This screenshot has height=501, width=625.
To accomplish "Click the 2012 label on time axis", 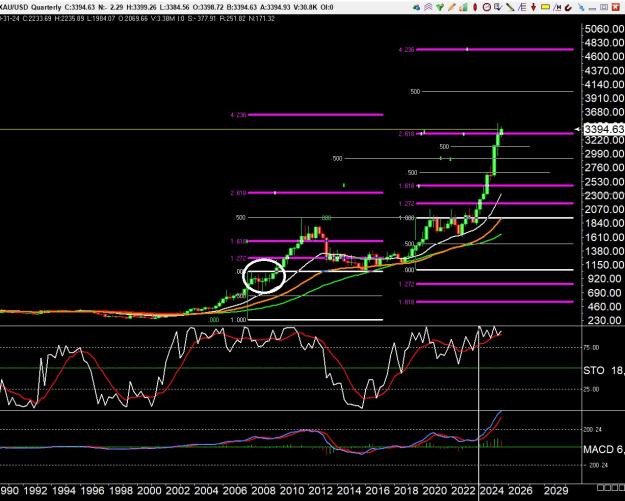I will tap(320, 490).
